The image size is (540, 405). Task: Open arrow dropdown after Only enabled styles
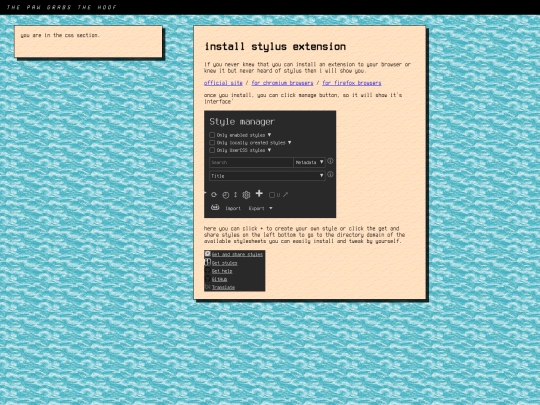point(269,135)
